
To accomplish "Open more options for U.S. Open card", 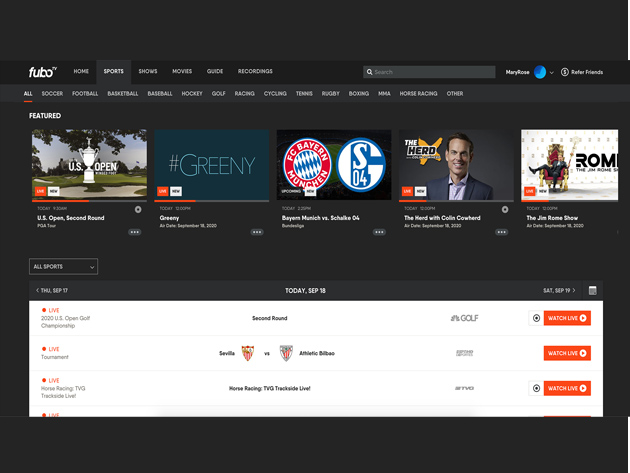I will pyautogui.click(x=135, y=232).
